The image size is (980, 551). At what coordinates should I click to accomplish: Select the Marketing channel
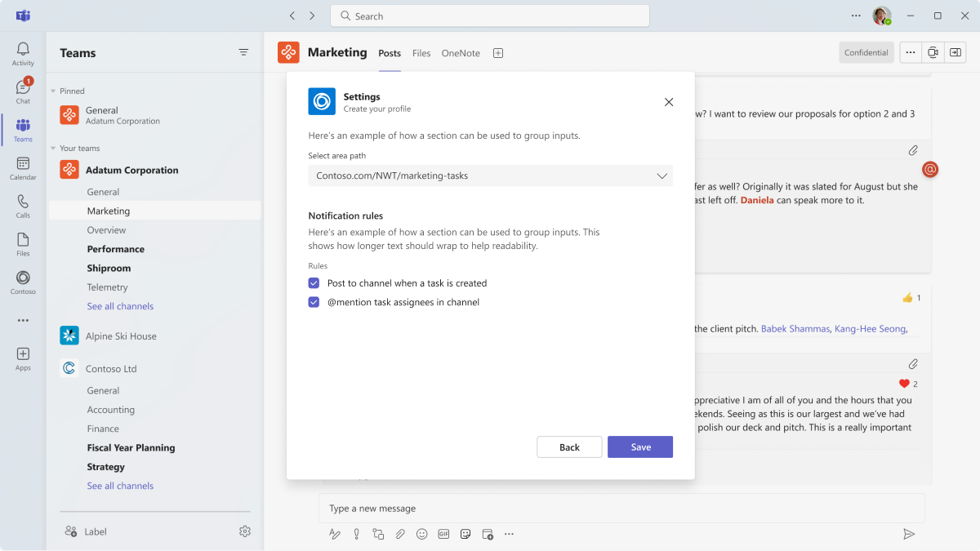155,211
